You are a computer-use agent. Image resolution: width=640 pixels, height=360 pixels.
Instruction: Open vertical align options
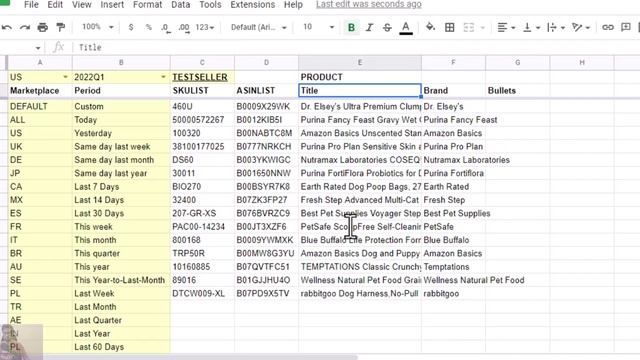click(x=531, y=27)
